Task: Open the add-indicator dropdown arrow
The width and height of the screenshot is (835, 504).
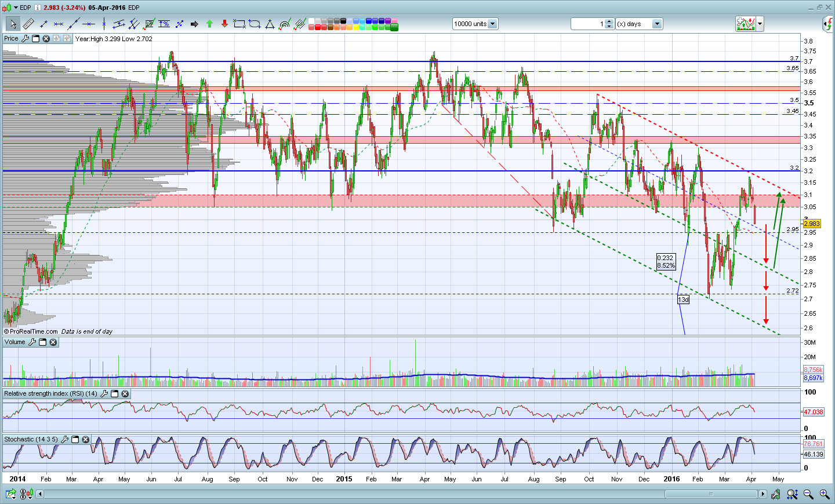Action: pos(760,24)
